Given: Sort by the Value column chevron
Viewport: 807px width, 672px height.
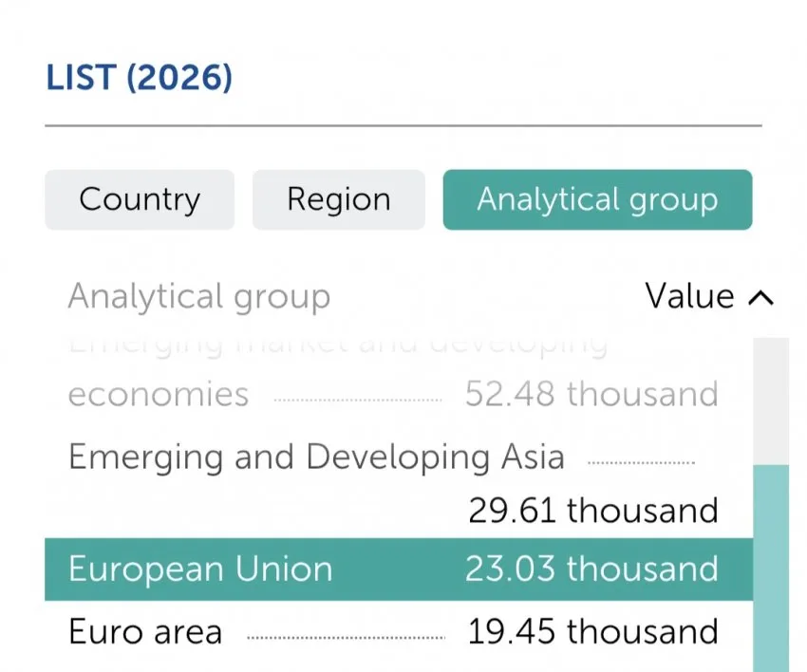Looking at the screenshot, I should tap(760, 297).
